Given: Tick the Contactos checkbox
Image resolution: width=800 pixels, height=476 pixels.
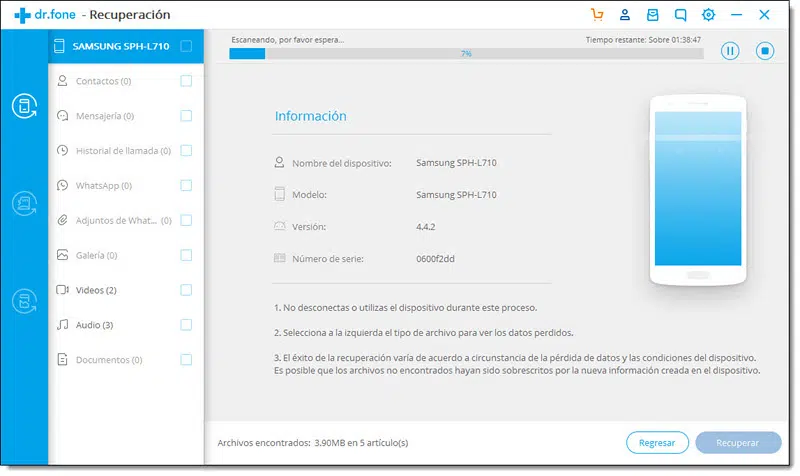Looking at the screenshot, I should coord(186,81).
